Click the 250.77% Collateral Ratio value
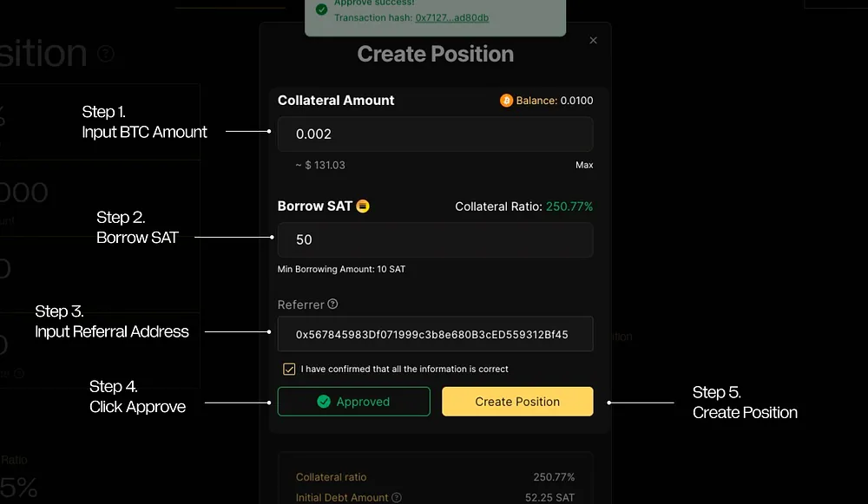The image size is (868, 504). coord(569,206)
